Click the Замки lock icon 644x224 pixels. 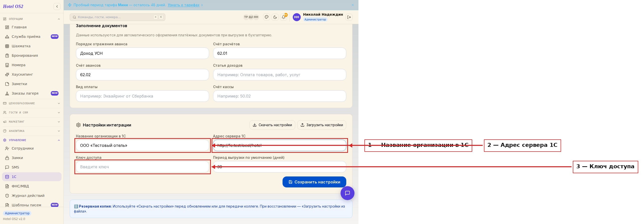(7, 158)
